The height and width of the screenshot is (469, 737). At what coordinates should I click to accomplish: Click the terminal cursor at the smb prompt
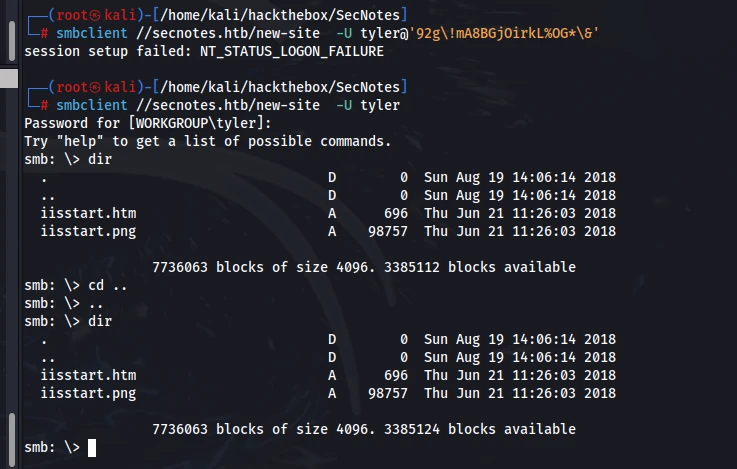(x=92, y=447)
